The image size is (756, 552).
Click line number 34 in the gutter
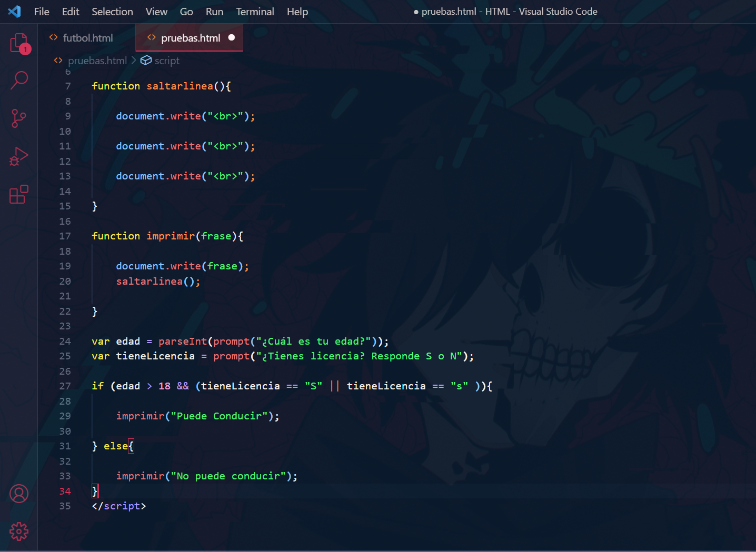tap(65, 491)
